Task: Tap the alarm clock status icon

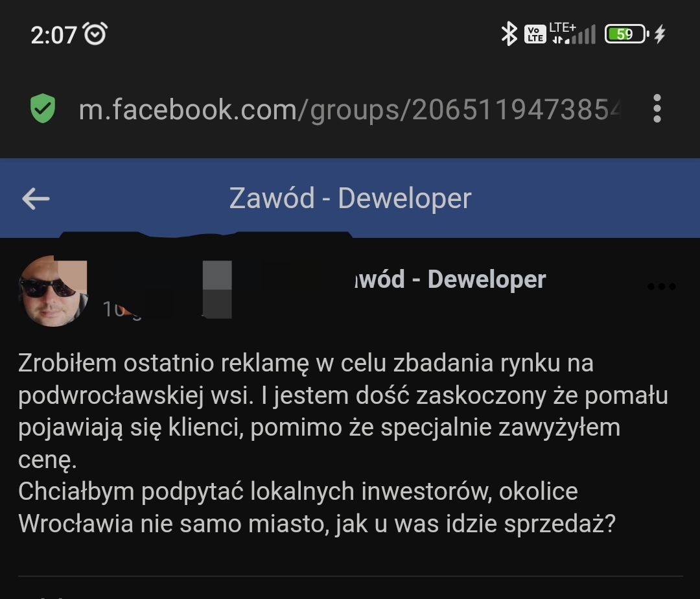Action: [x=95, y=34]
